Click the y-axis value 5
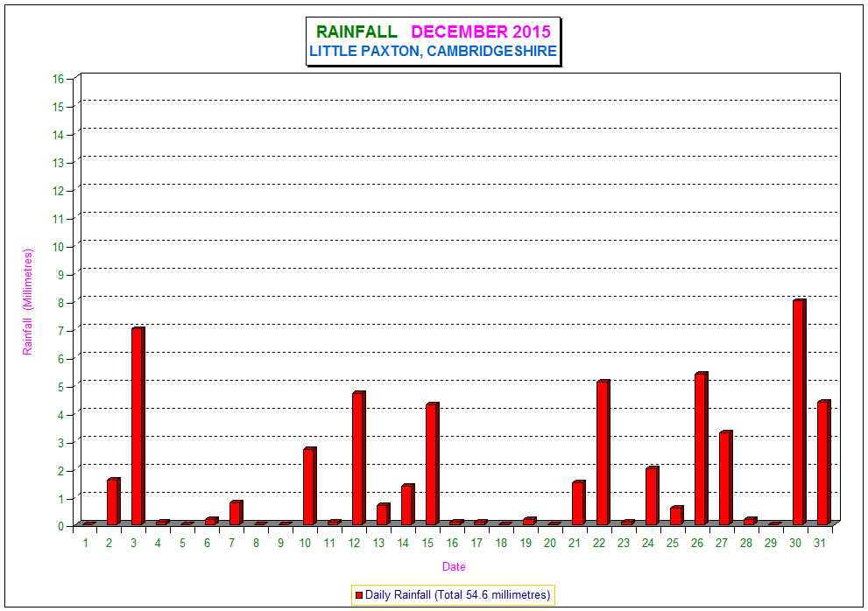The image size is (868, 611). tap(61, 387)
